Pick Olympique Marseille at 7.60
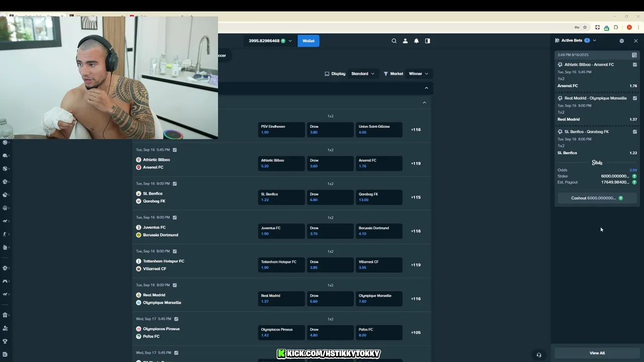The height and width of the screenshot is (362, 644). coord(379,299)
